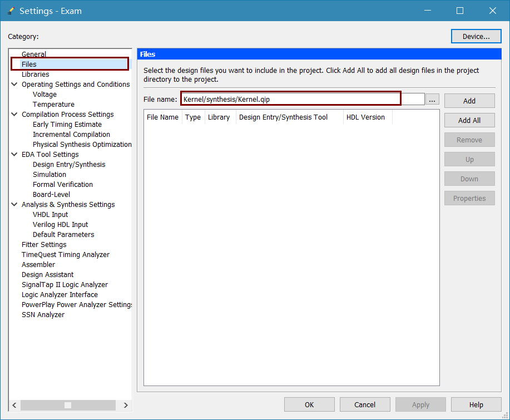Open the Libraries category
Viewport: 510px width, 420px height.
(x=36, y=74)
